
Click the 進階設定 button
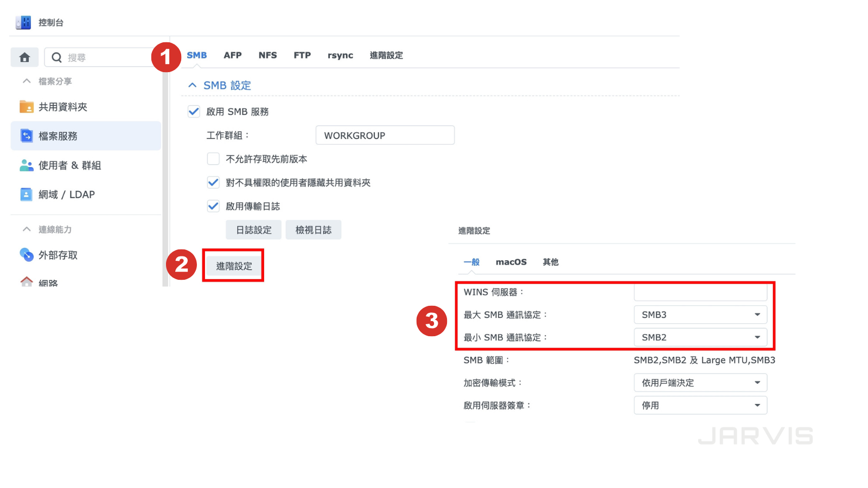(234, 266)
